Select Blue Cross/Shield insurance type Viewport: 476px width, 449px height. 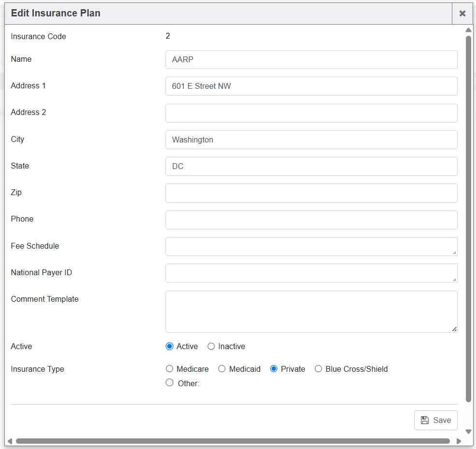click(x=319, y=369)
